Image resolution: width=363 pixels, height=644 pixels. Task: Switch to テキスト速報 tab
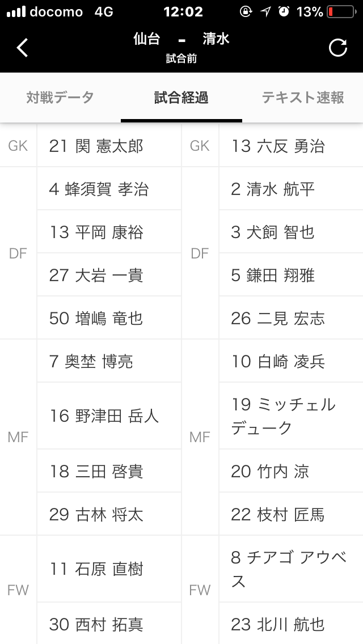click(x=303, y=98)
